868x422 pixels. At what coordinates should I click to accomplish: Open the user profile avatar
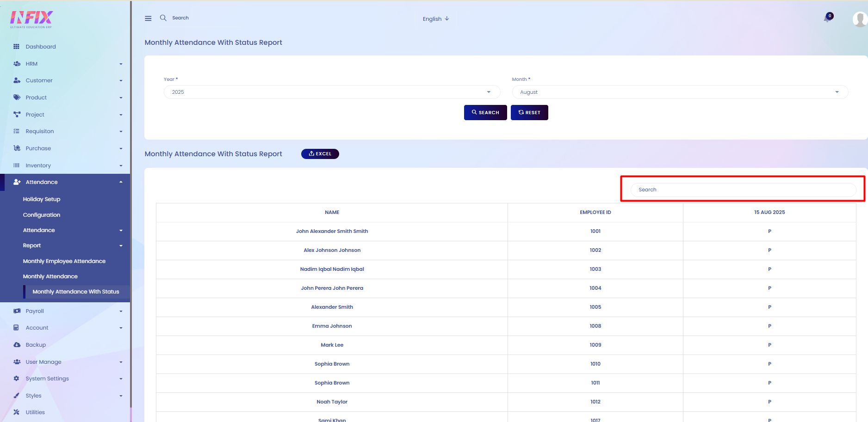point(860,19)
